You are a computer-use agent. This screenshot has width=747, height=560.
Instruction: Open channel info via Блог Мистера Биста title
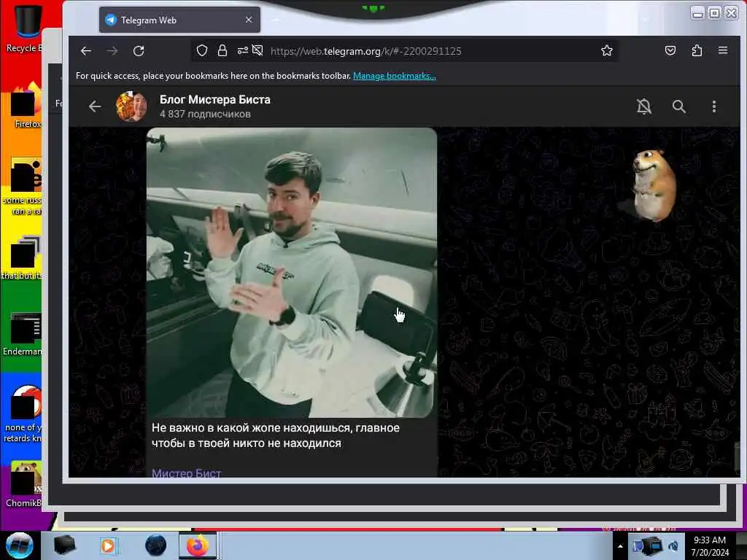(x=215, y=99)
